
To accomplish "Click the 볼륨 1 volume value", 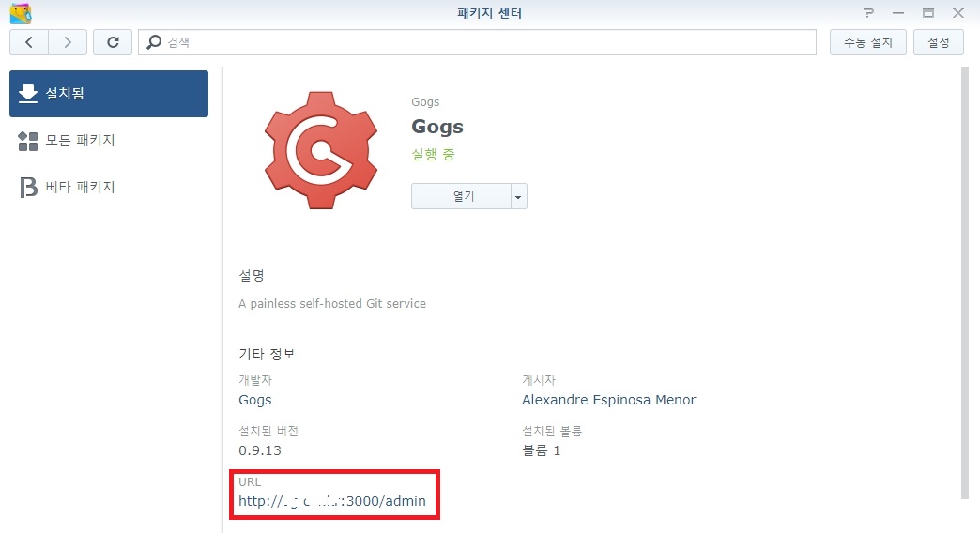I will click(542, 450).
